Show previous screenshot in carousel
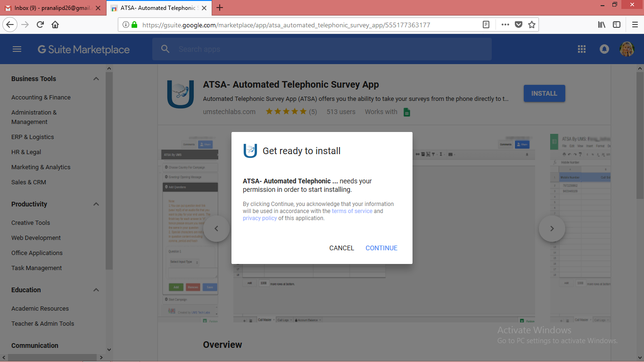 coord(216,229)
